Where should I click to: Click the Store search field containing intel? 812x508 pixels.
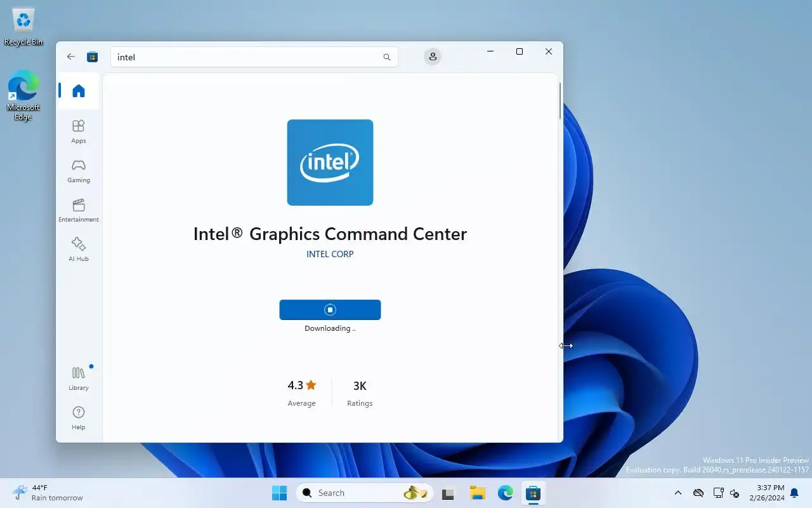tap(254, 57)
